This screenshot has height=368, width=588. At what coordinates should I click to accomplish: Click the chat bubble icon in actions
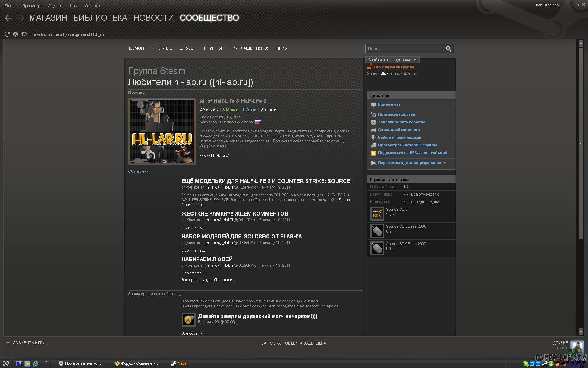[373, 105]
